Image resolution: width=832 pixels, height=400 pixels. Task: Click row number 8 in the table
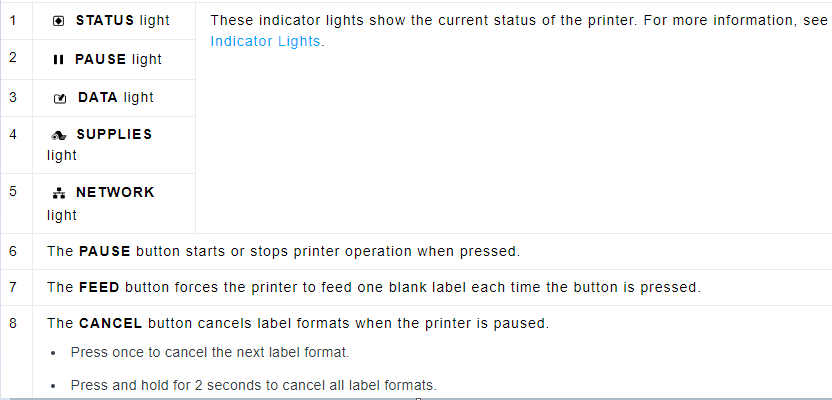(13, 323)
